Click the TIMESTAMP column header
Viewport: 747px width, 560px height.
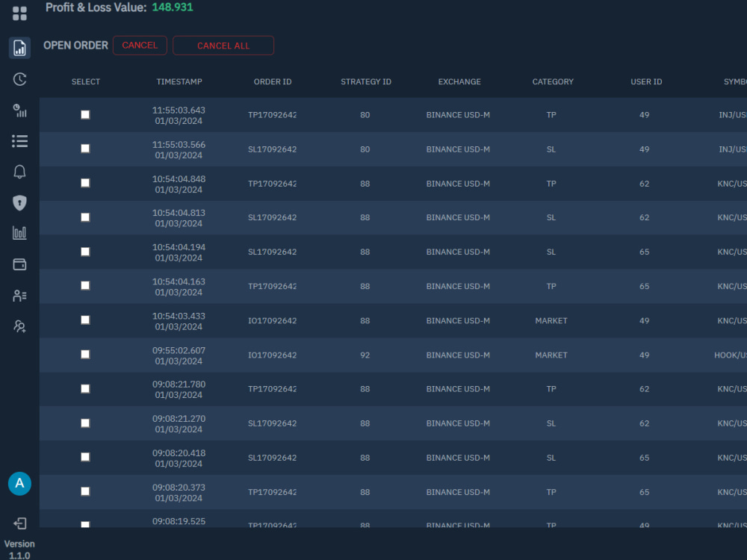(179, 81)
